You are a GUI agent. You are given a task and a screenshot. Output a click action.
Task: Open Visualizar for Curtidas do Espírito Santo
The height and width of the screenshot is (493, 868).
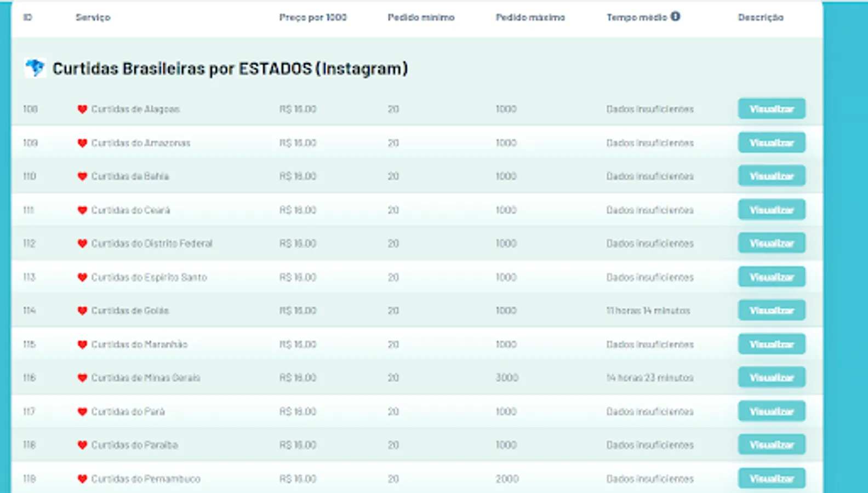pos(772,277)
